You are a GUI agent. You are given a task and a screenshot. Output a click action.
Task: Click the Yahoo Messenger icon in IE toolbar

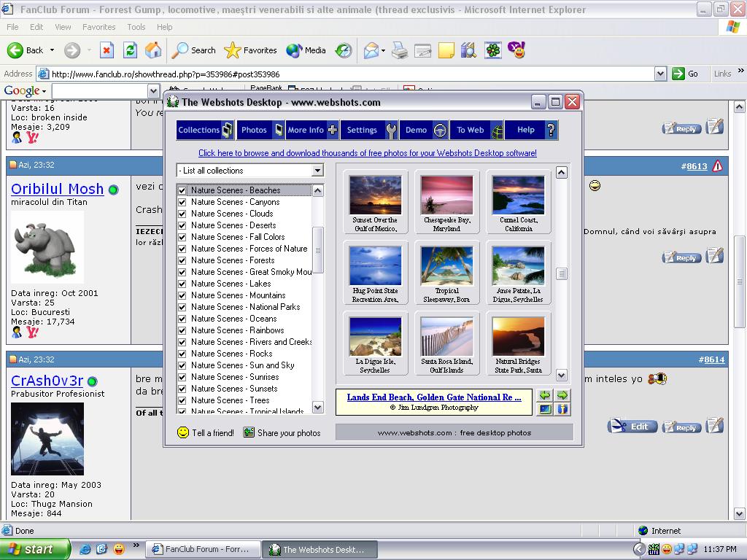tap(516, 50)
